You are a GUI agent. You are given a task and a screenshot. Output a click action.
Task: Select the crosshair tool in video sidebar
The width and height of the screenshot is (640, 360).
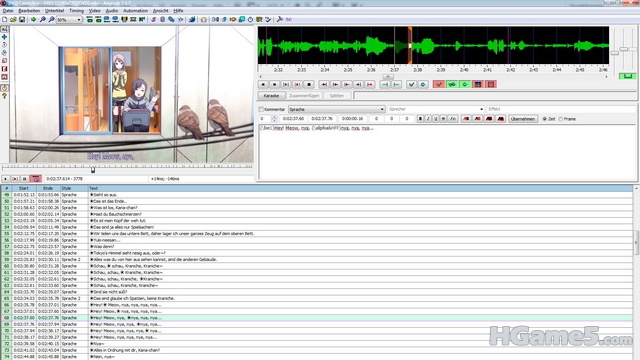click(x=4, y=37)
